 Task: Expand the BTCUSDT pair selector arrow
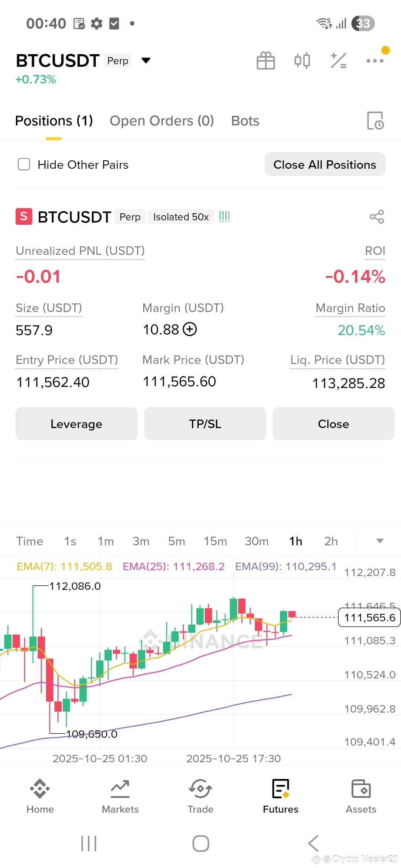(146, 60)
